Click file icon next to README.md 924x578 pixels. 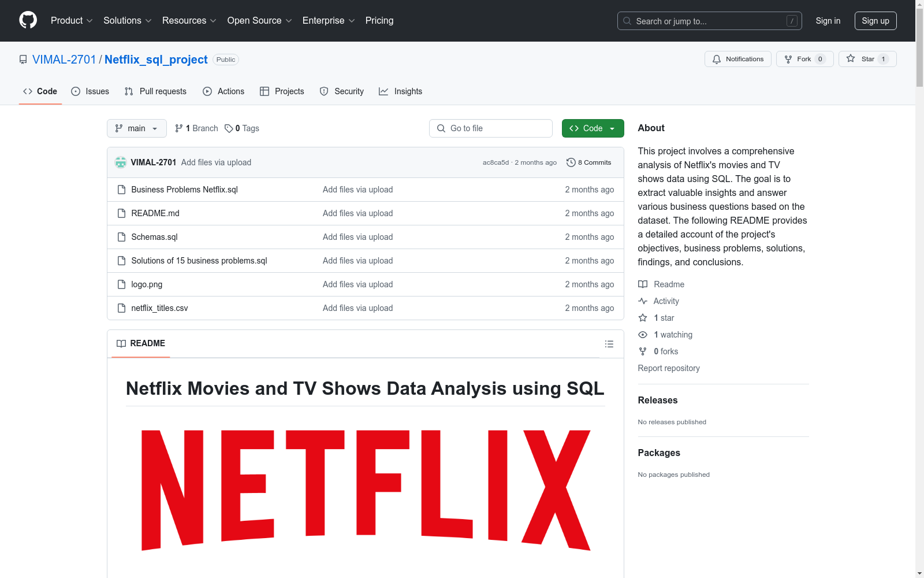121,213
